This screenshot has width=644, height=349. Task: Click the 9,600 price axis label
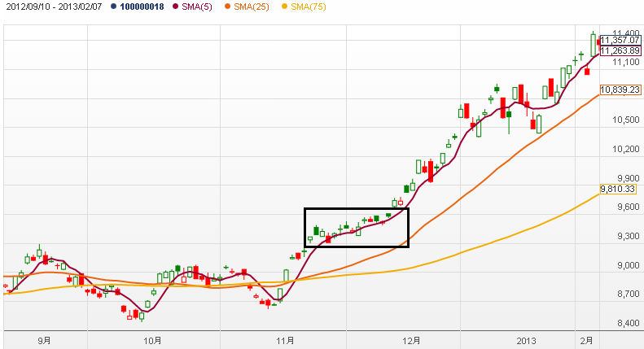click(629, 207)
